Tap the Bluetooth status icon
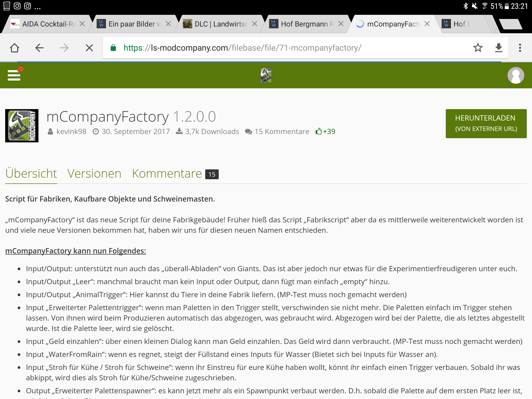This screenshot has height=399, width=532. point(465,6)
